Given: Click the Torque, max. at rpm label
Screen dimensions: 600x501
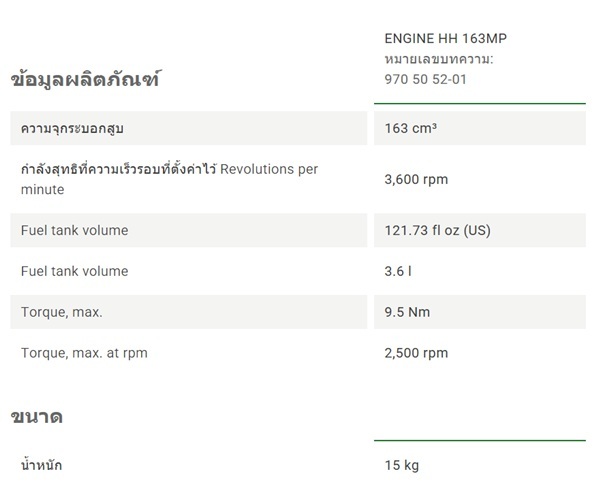Looking at the screenshot, I should coord(84,353).
